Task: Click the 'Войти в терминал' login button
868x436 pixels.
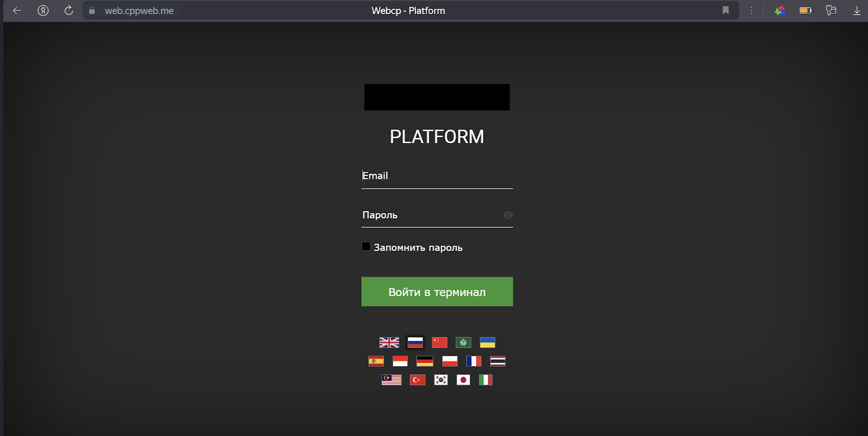Action: 437,292
